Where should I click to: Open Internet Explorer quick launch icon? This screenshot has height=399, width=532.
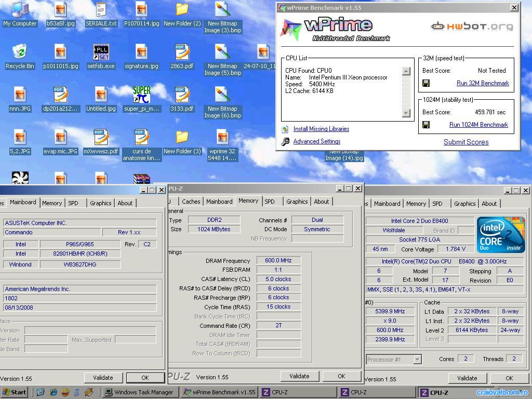54,392
